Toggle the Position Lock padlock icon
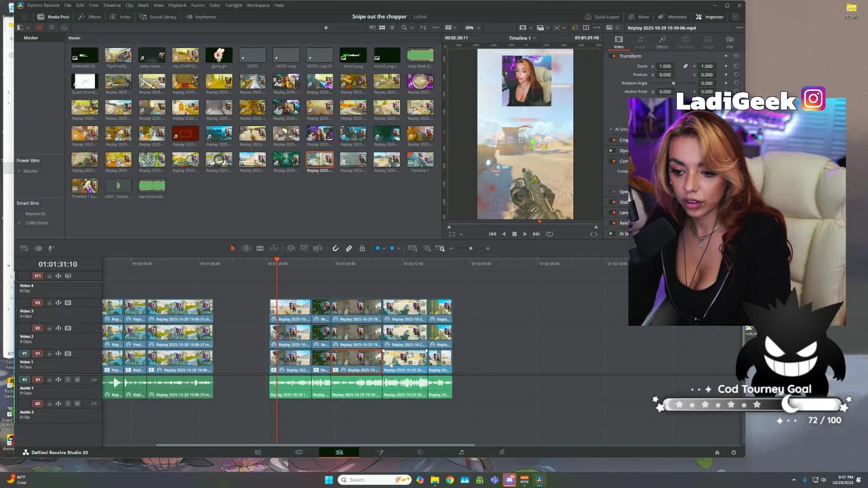Screen dimensions: 868x488 pos(362,249)
